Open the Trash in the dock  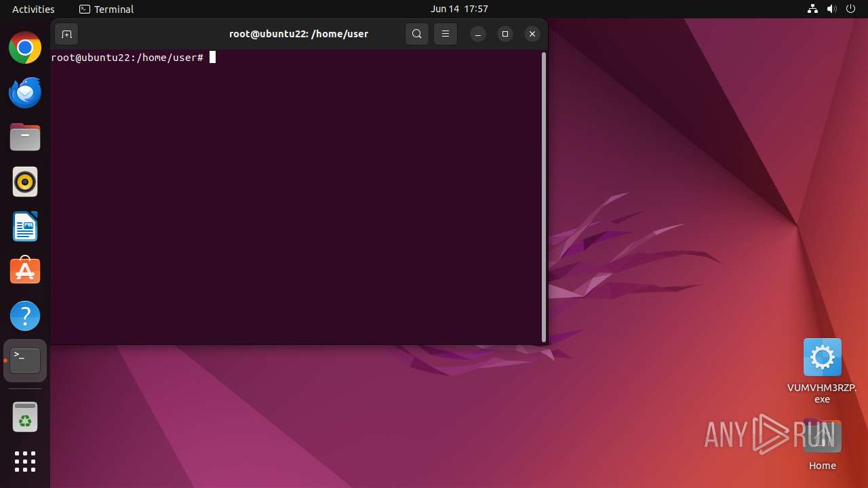[x=25, y=418]
